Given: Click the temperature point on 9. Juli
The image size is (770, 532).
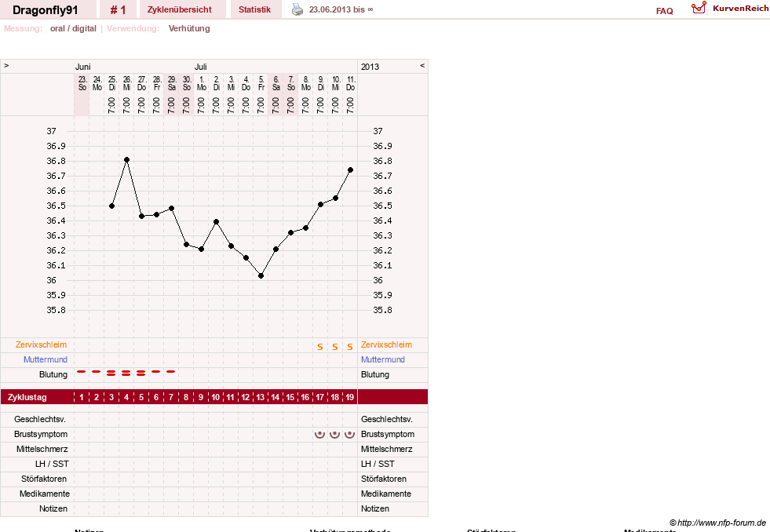Looking at the screenshot, I should tap(320, 205).
